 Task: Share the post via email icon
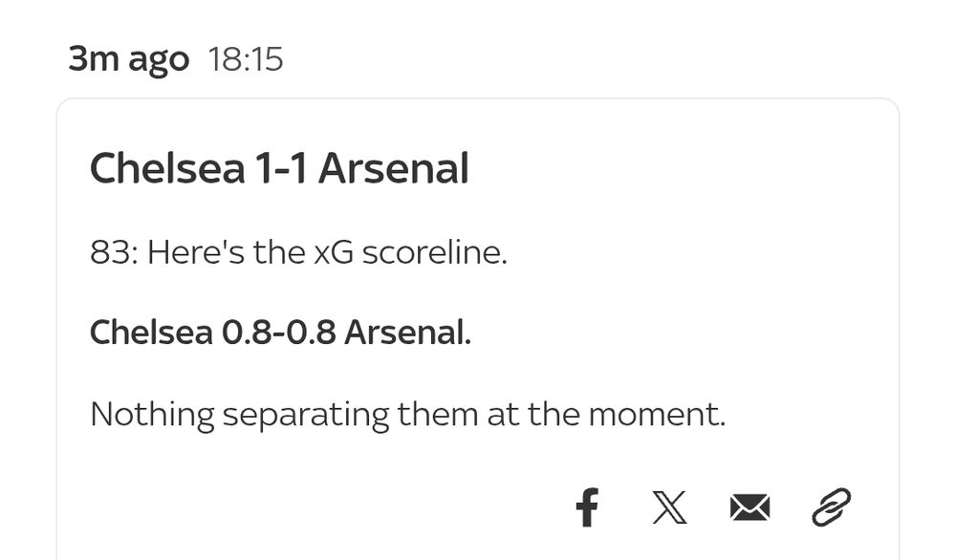[750, 507]
